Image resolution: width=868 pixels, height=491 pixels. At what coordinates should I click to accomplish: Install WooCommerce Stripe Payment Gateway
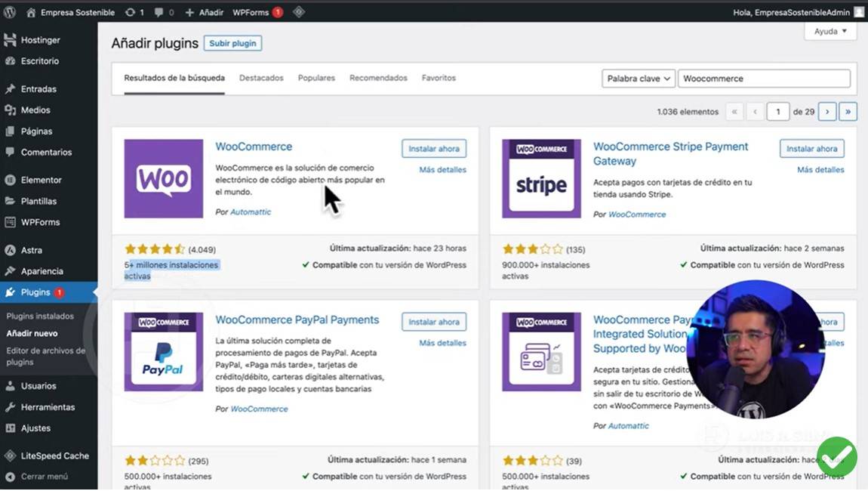coord(812,149)
